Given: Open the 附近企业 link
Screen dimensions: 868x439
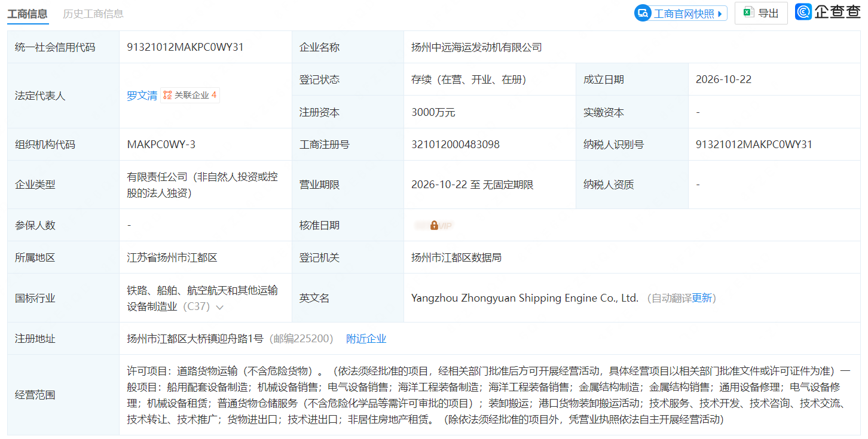Looking at the screenshot, I should tap(366, 339).
